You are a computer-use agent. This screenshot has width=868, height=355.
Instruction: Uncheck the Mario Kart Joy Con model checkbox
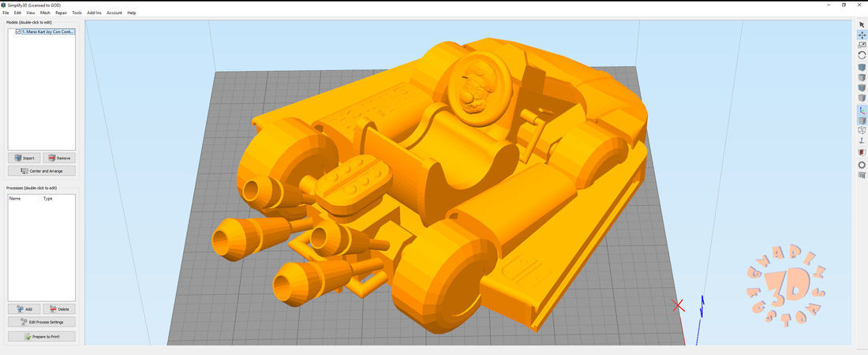coord(18,32)
